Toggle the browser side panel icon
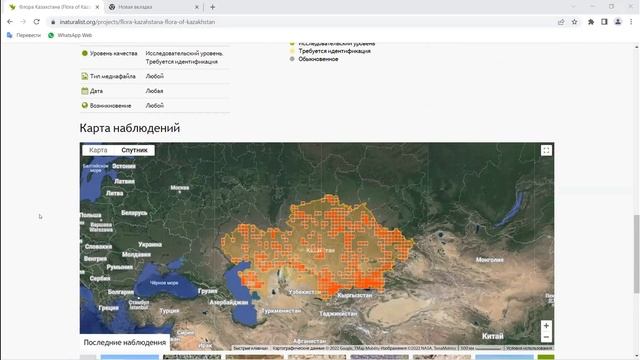This screenshot has width=640, height=360. pyautogui.click(x=604, y=22)
